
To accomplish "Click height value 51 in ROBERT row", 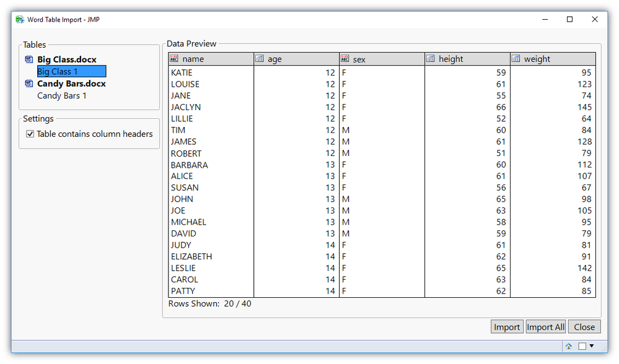I will pyautogui.click(x=501, y=153).
